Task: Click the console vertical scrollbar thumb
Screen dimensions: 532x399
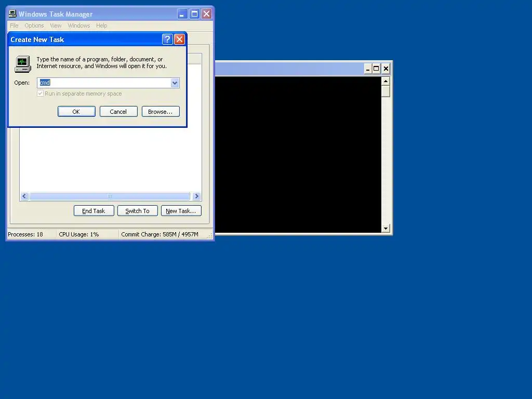Action: [385, 91]
